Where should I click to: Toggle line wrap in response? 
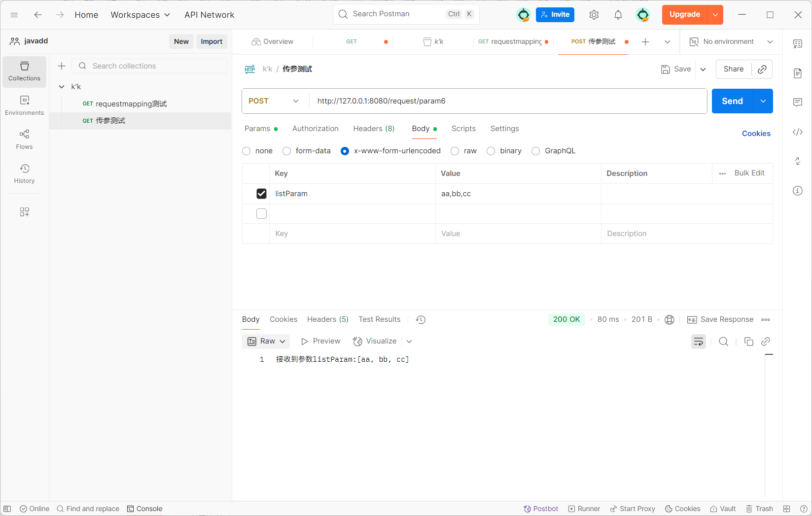[699, 342]
